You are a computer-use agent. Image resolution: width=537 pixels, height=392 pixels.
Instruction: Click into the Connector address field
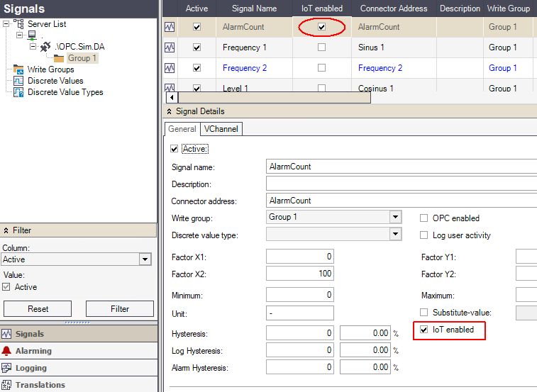402,201
